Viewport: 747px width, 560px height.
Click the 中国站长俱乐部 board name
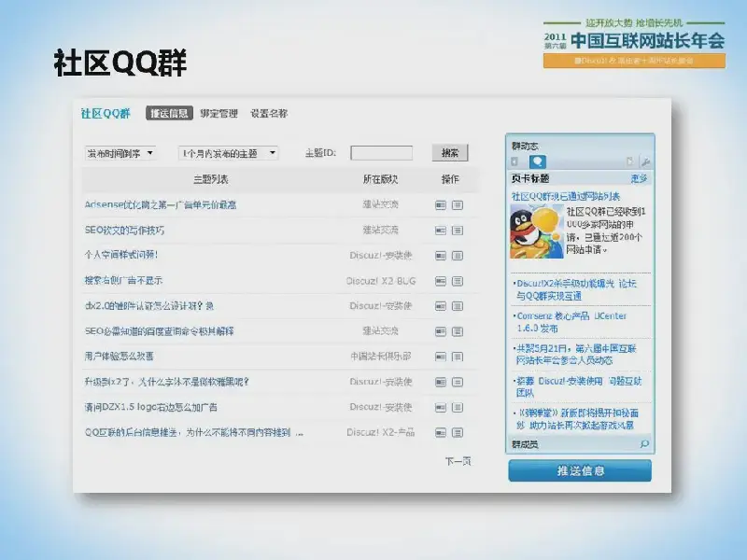click(x=381, y=357)
